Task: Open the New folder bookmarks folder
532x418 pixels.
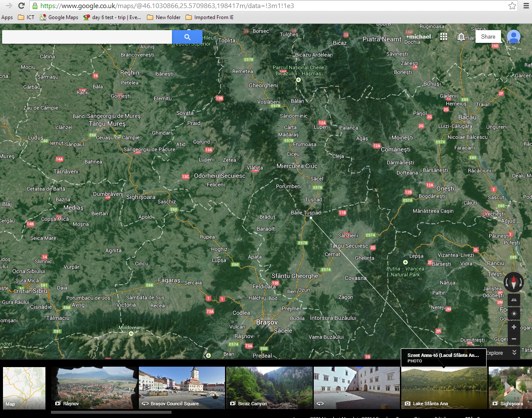Action: click(164, 17)
